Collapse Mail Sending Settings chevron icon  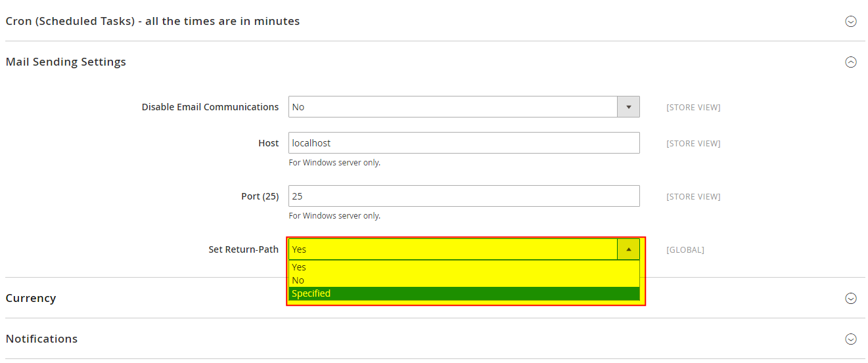850,62
